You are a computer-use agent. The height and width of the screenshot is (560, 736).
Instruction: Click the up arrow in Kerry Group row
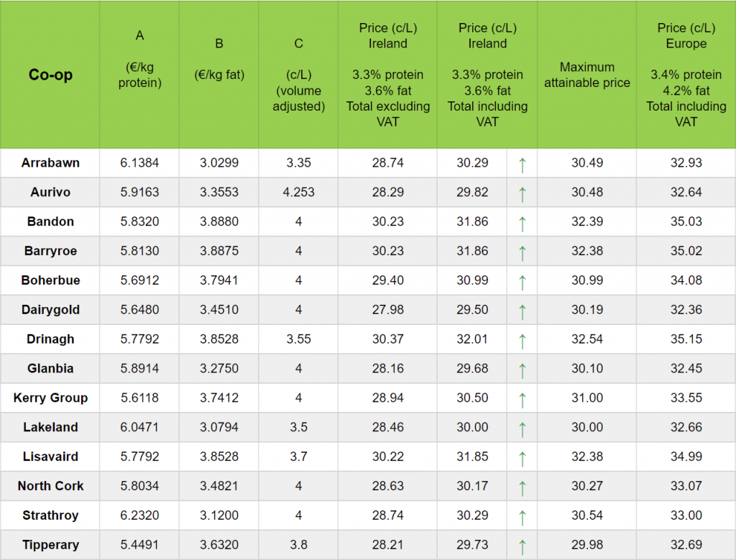(x=523, y=399)
